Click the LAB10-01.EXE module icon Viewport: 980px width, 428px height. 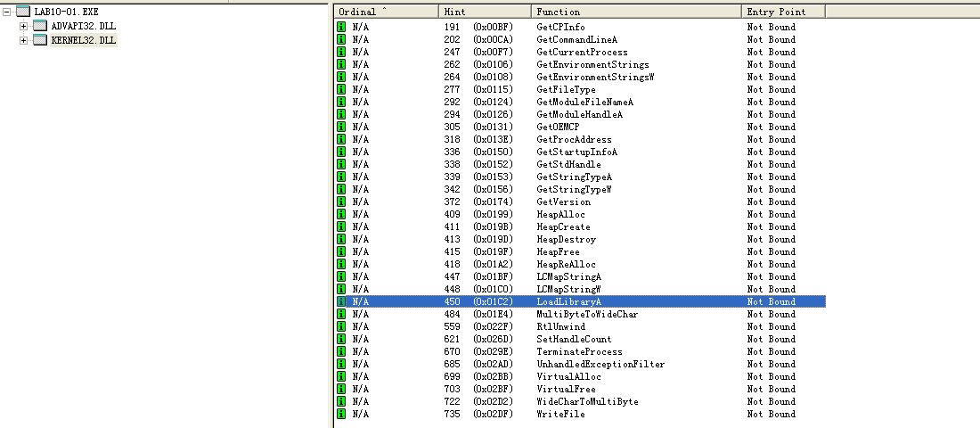[24, 12]
